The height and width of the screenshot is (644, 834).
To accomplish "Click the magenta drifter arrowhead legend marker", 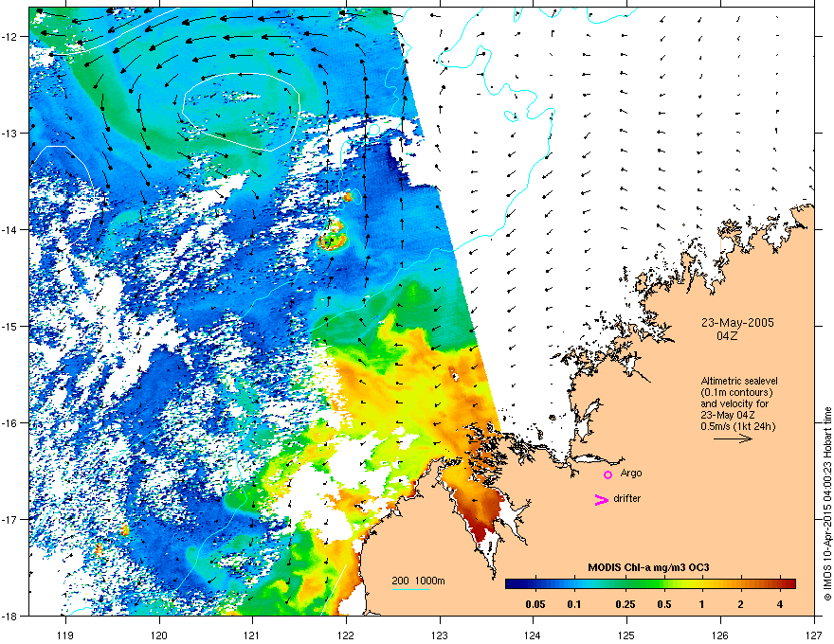I will click(601, 499).
